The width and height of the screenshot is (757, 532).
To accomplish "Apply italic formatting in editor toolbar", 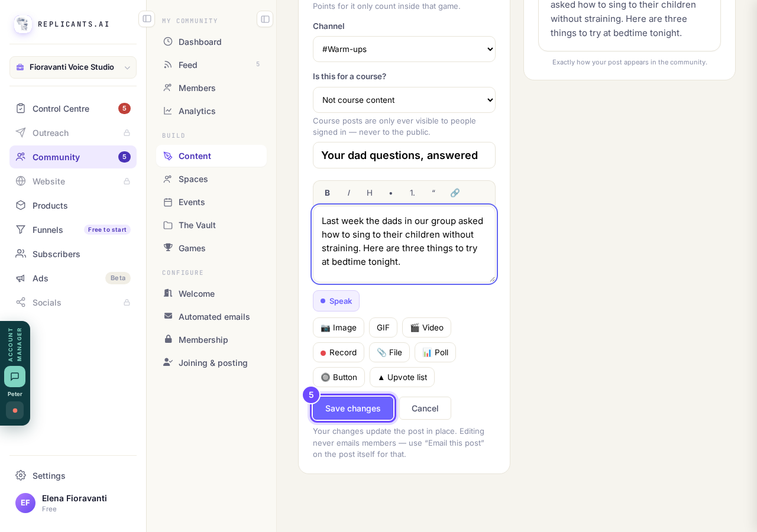I will pyautogui.click(x=348, y=193).
